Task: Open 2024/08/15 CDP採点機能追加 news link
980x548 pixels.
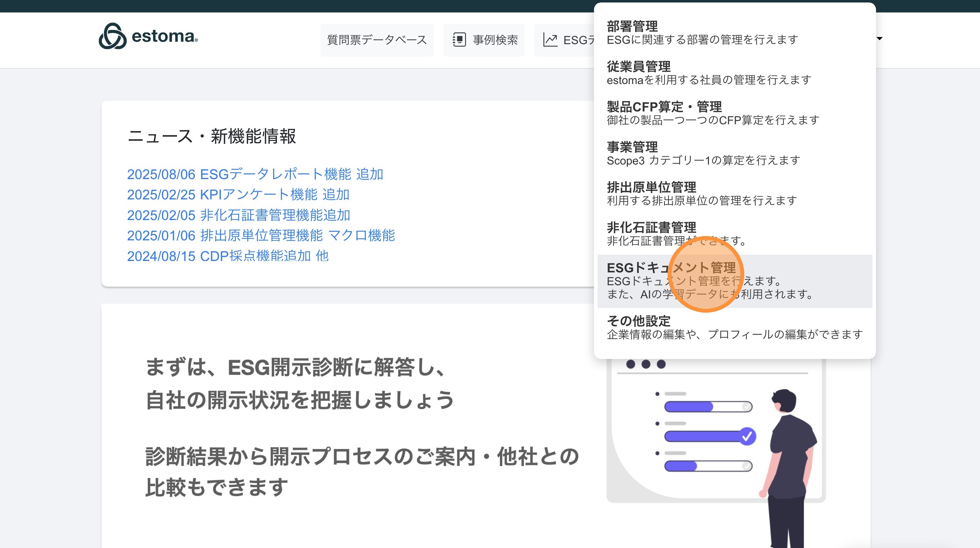Action: click(x=228, y=256)
